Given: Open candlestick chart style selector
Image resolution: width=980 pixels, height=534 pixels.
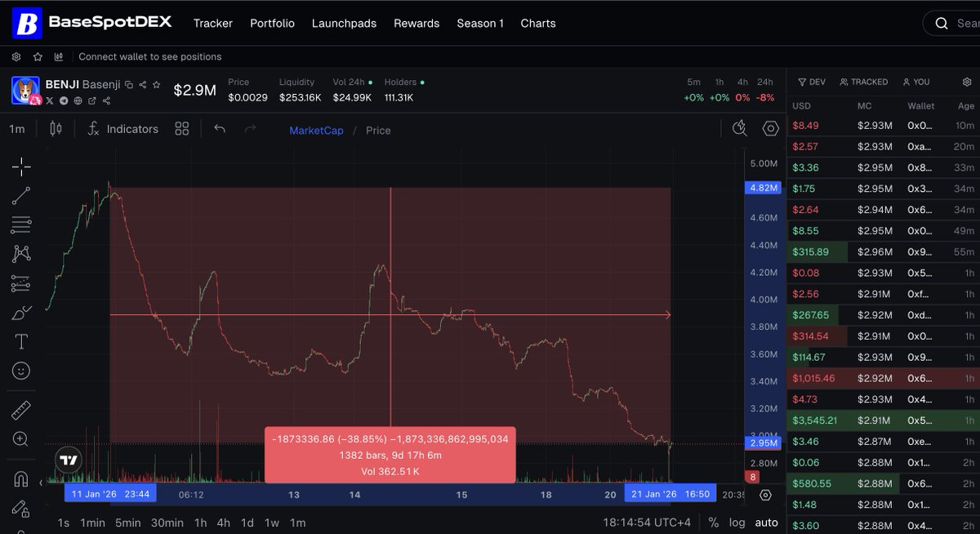Looking at the screenshot, I should click(x=56, y=129).
